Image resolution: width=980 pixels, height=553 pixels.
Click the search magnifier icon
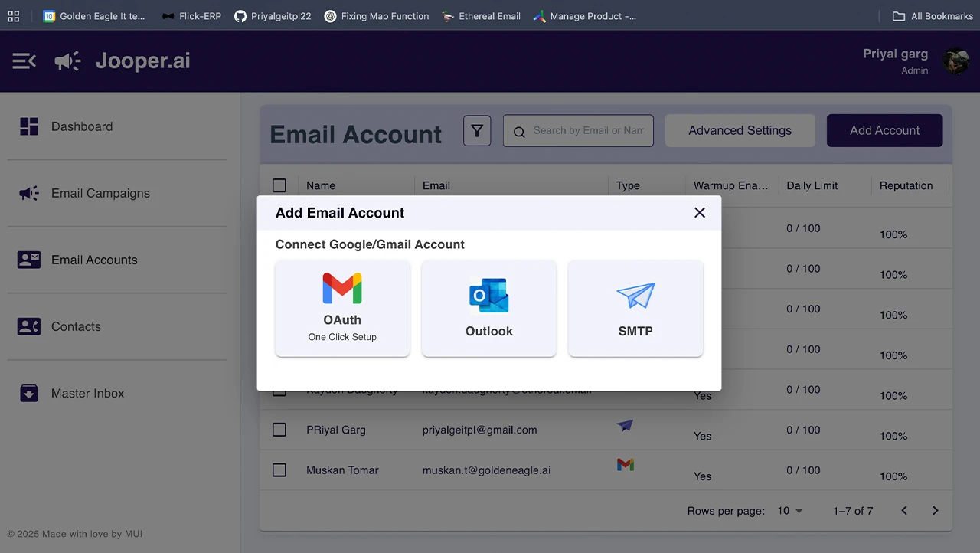(519, 132)
